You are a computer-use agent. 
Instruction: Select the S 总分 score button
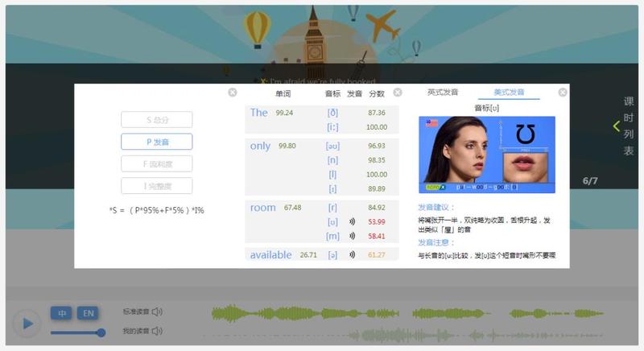(157, 120)
